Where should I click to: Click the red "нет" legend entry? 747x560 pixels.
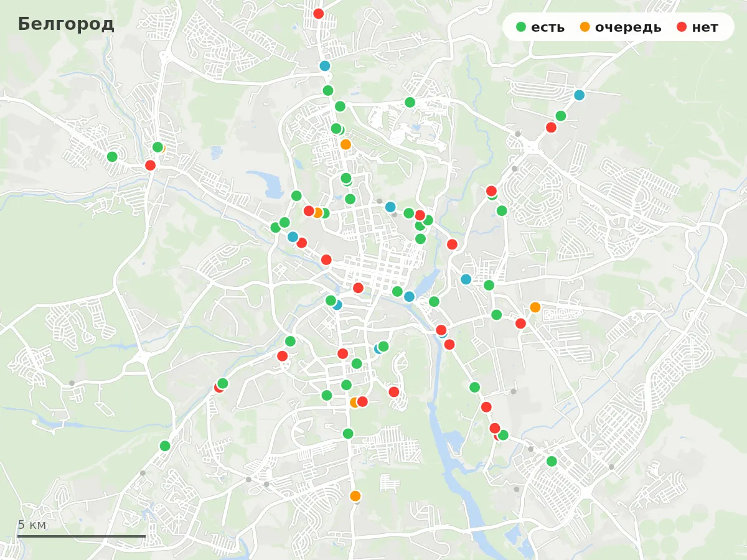[697, 27]
